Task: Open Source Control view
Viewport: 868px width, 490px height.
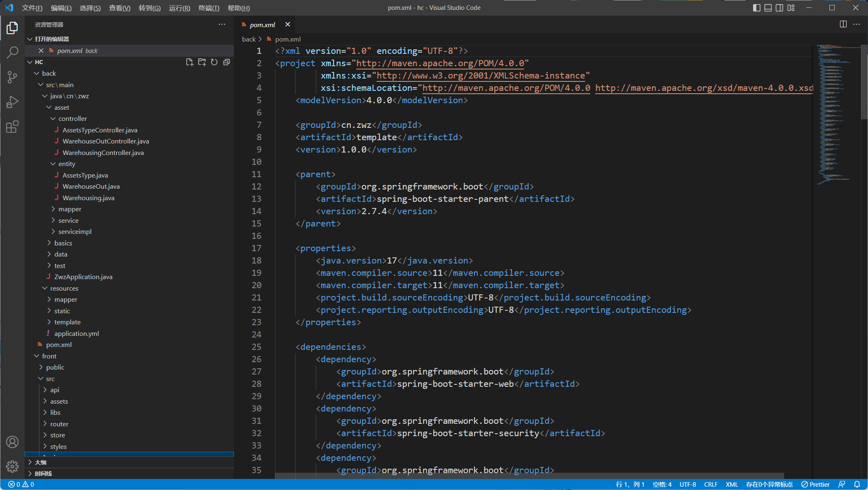Action: coord(12,77)
